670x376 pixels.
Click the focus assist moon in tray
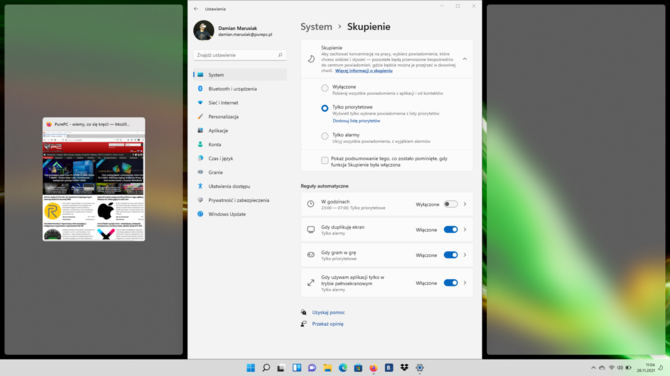coord(661,368)
